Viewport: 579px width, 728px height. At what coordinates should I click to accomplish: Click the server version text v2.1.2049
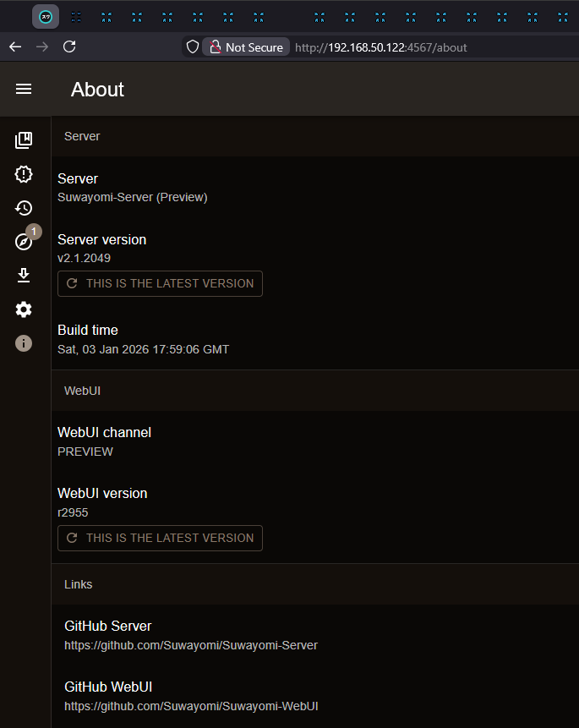click(x=84, y=258)
